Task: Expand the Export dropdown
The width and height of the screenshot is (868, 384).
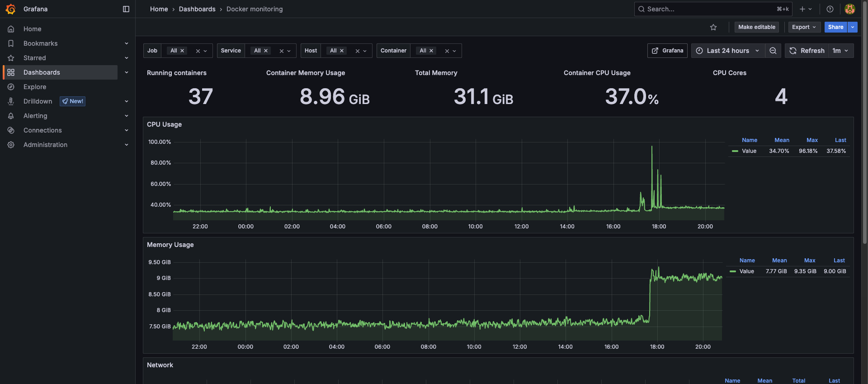Action: tap(804, 27)
